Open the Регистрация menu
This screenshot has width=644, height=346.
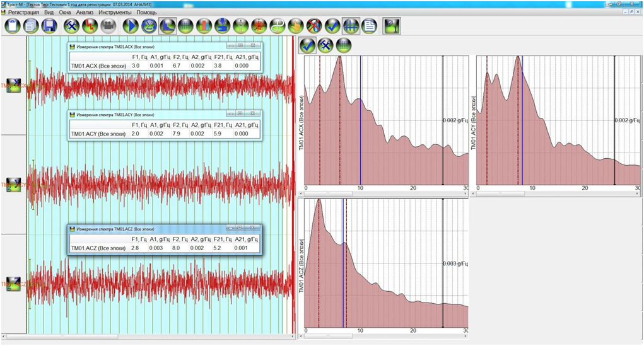tap(23, 12)
